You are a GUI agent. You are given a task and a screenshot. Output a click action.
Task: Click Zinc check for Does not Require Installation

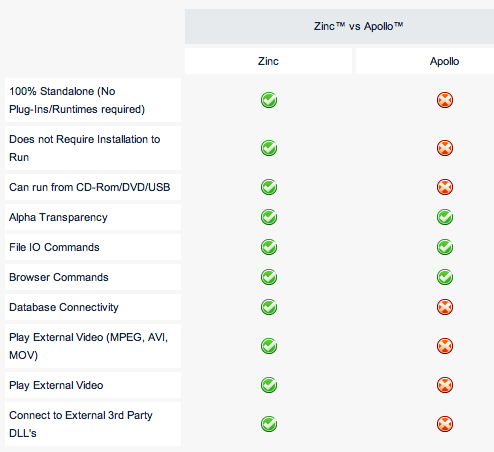click(x=269, y=148)
